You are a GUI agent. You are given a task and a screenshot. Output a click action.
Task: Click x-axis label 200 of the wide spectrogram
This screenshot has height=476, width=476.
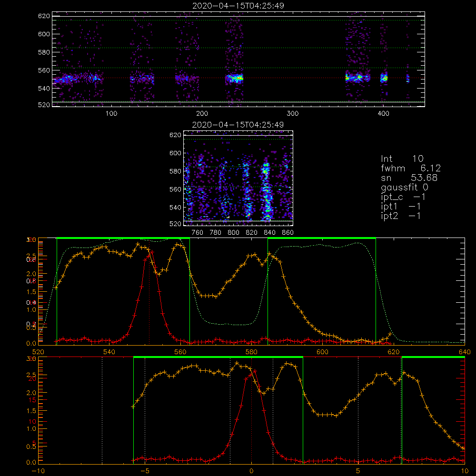(202, 114)
